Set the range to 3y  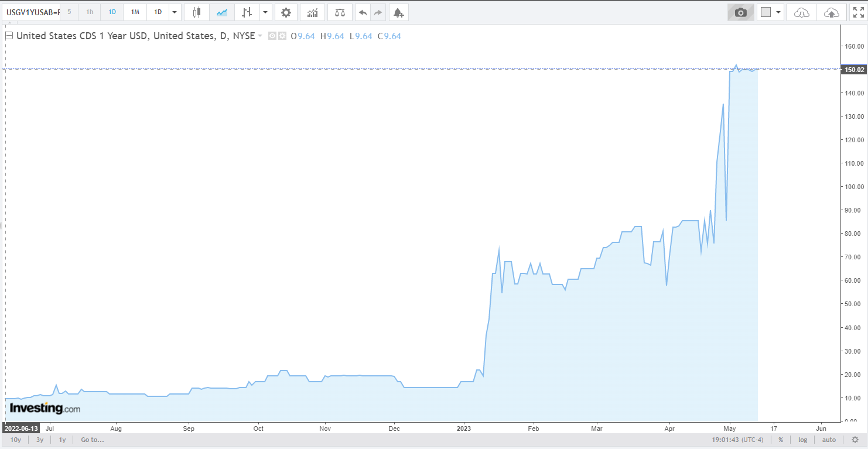pos(40,440)
